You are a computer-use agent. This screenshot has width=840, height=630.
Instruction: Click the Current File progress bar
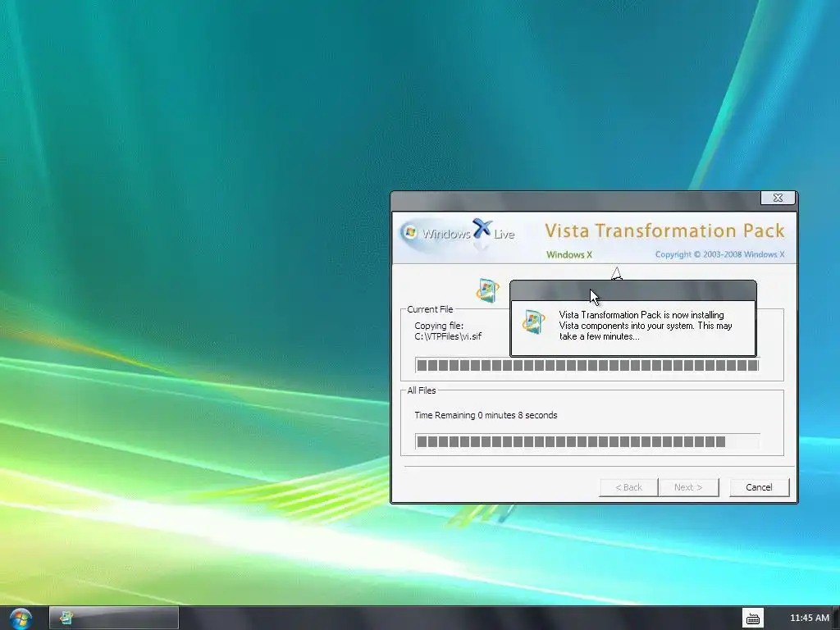point(587,365)
